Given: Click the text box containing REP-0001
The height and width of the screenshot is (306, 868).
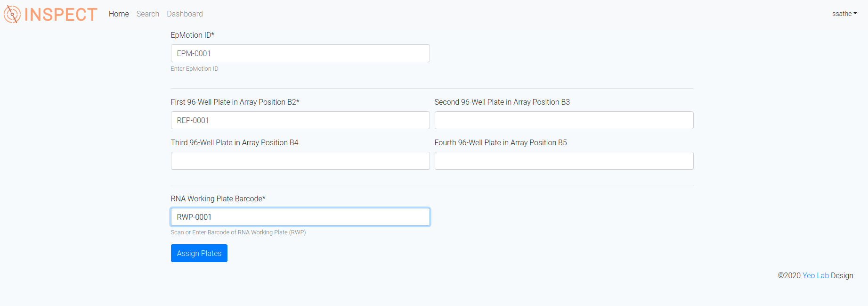Looking at the screenshot, I should [300, 120].
